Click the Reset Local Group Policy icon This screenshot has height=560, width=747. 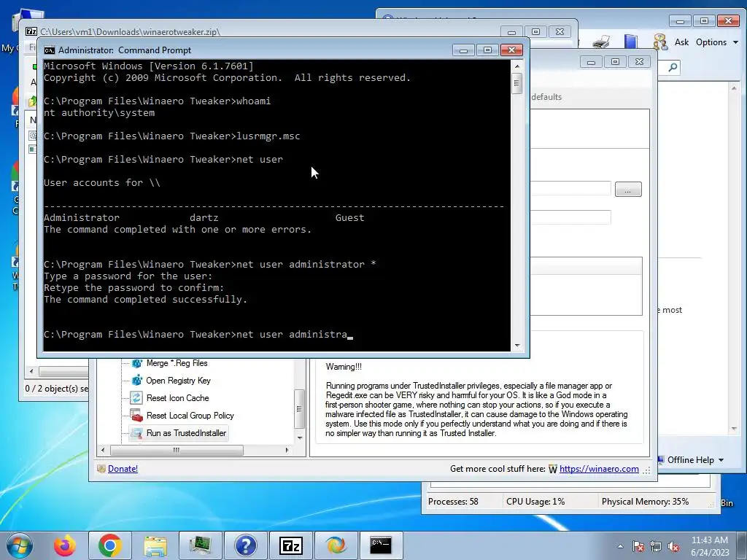136,415
